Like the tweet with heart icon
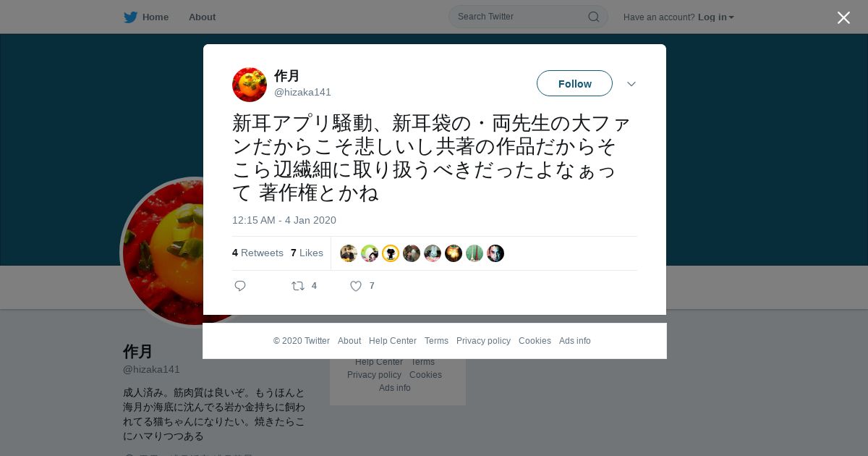The height and width of the screenshot is (456, 868). click(356, 286)
